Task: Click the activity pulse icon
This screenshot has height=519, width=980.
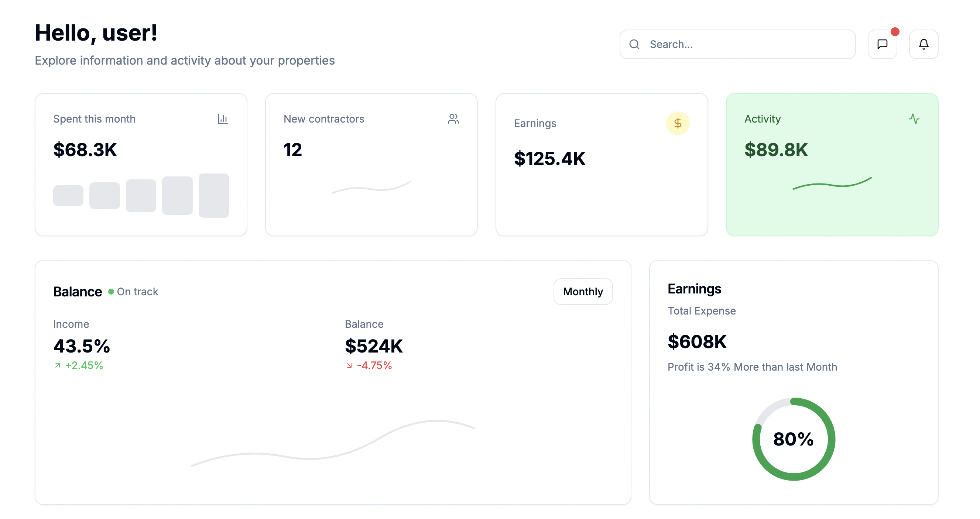Action: click(x=914, y=118)
